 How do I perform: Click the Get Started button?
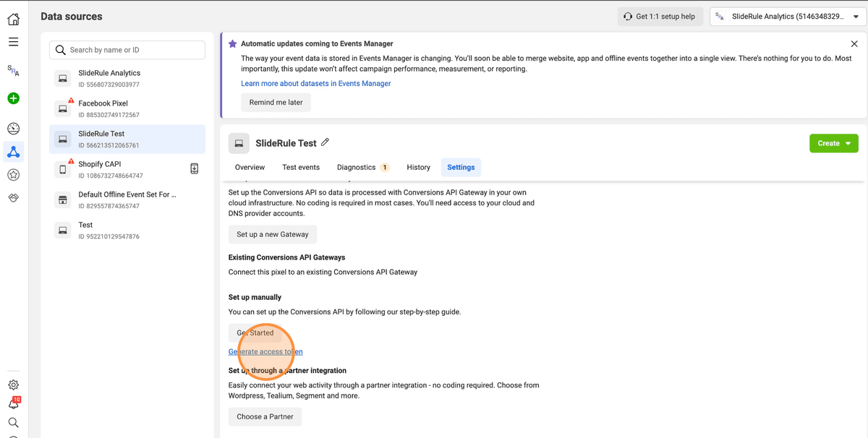[255, 332]
